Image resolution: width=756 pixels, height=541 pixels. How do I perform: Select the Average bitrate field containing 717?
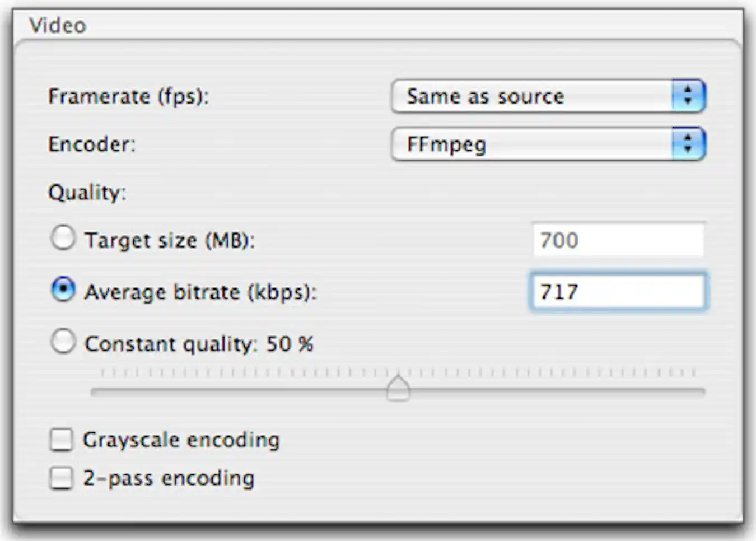619,291
